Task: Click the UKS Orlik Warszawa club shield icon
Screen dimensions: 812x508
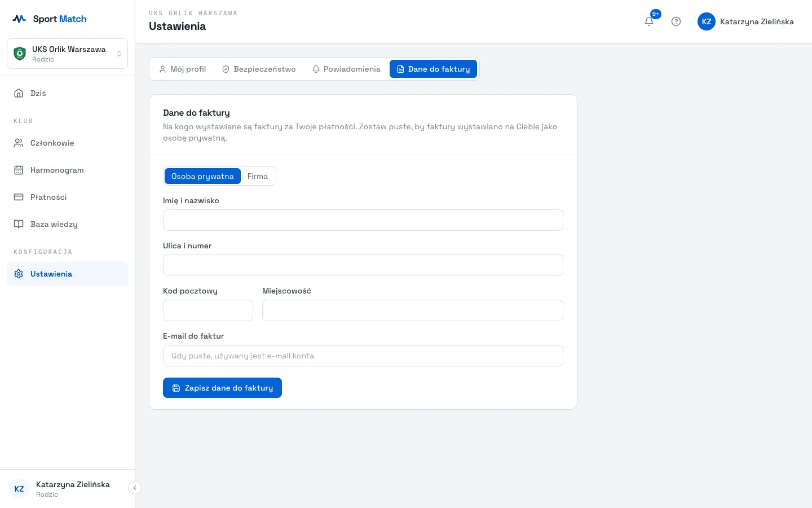Action: 20,54
